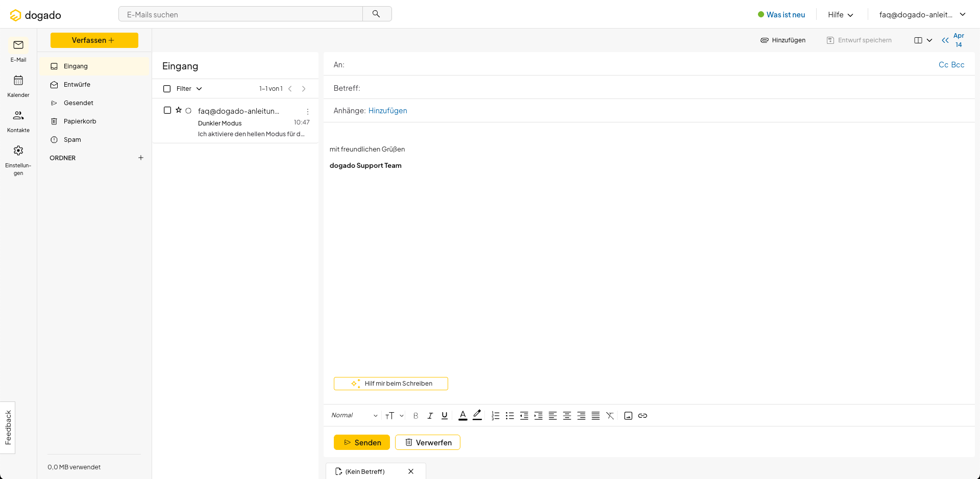
Task: Open the layout view dropdown
Action: tap(923, 40)
